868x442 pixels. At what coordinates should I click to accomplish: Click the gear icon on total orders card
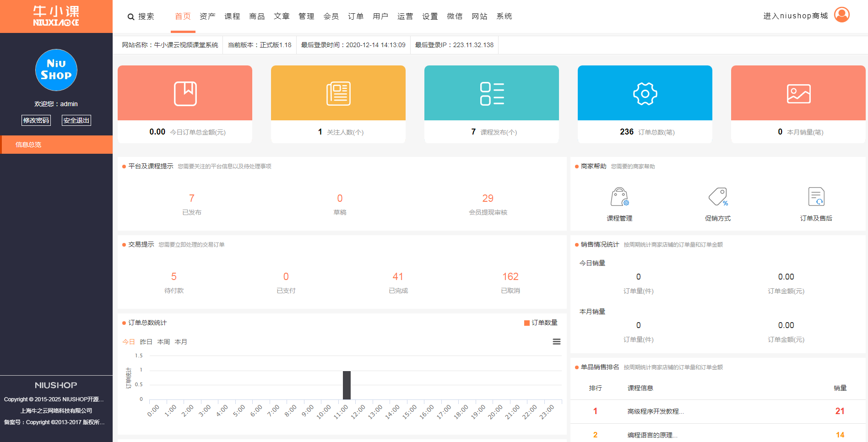click(645, 94)
